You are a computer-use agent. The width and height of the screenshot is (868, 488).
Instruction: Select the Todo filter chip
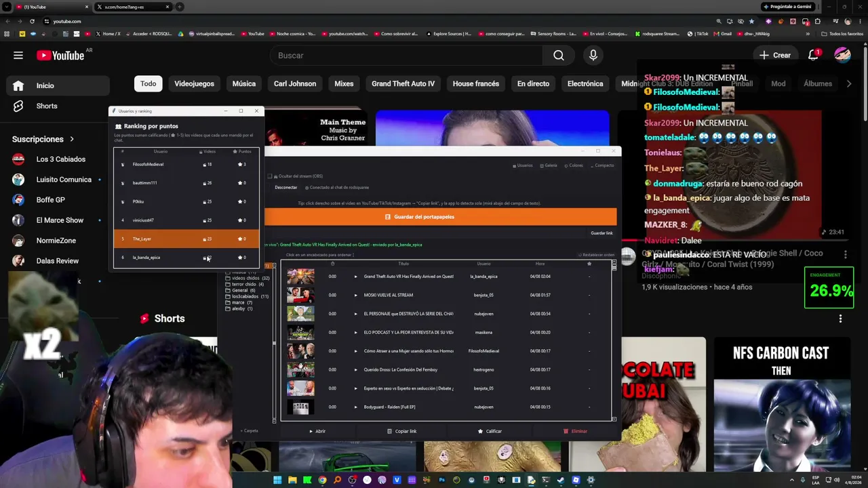148,84
